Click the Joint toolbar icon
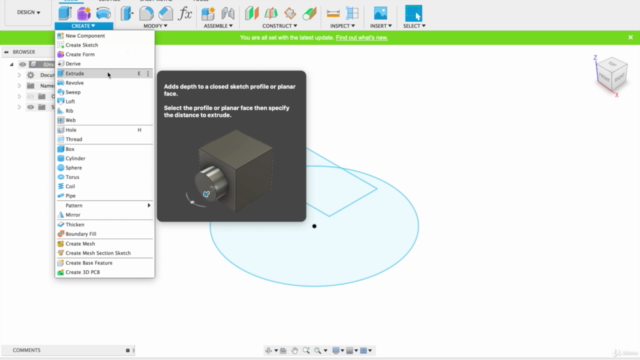The width and height of the screenshot is (640, 360). tap(228, 13)
